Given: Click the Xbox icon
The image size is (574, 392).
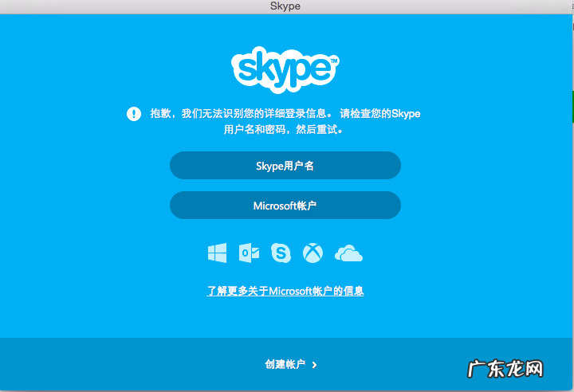Looking at the screenshot, I should tap(313, 253).
